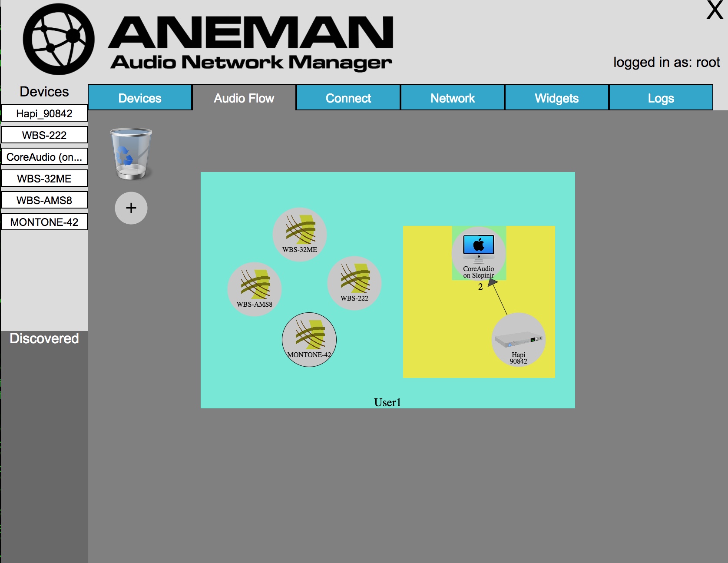The width and height of the screenshot is (728, 563).
Task: Click the Discovered section header
Action: click(x=44, y=338)
